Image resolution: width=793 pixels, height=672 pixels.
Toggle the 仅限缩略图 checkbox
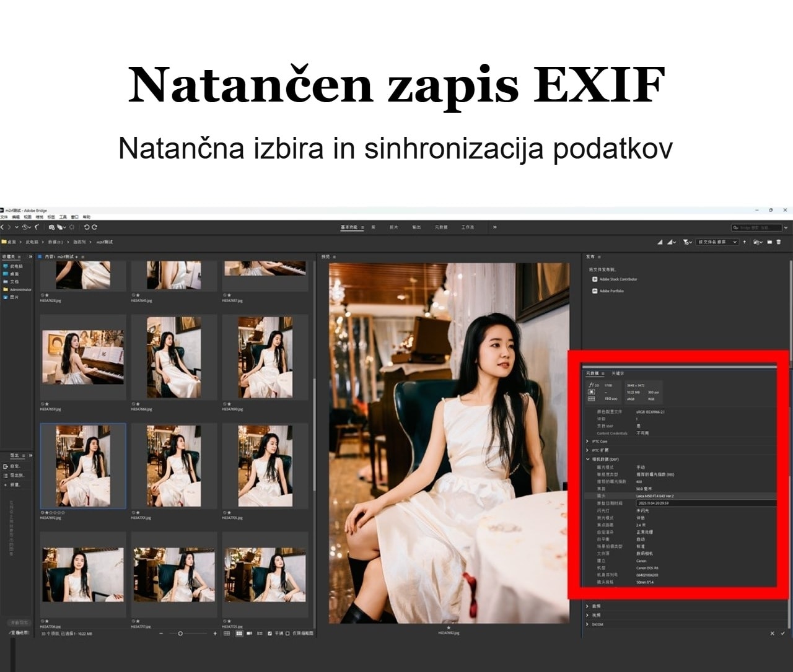click(287, 634)
